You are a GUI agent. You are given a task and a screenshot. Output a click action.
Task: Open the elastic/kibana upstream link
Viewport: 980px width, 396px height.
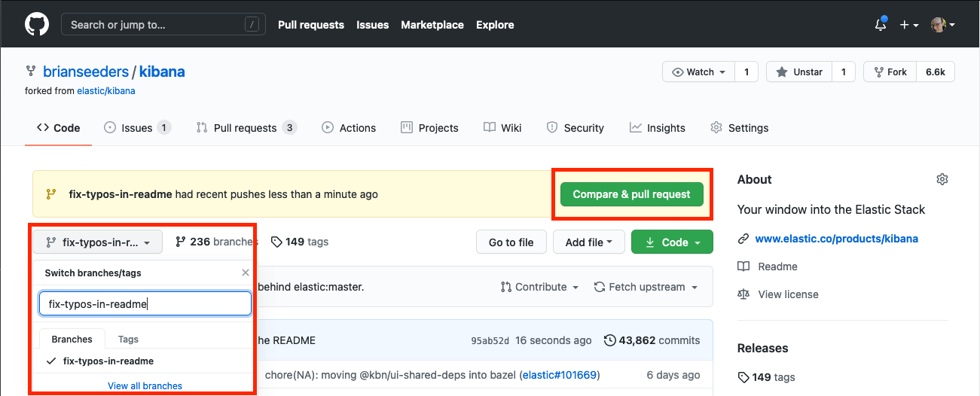106,91
